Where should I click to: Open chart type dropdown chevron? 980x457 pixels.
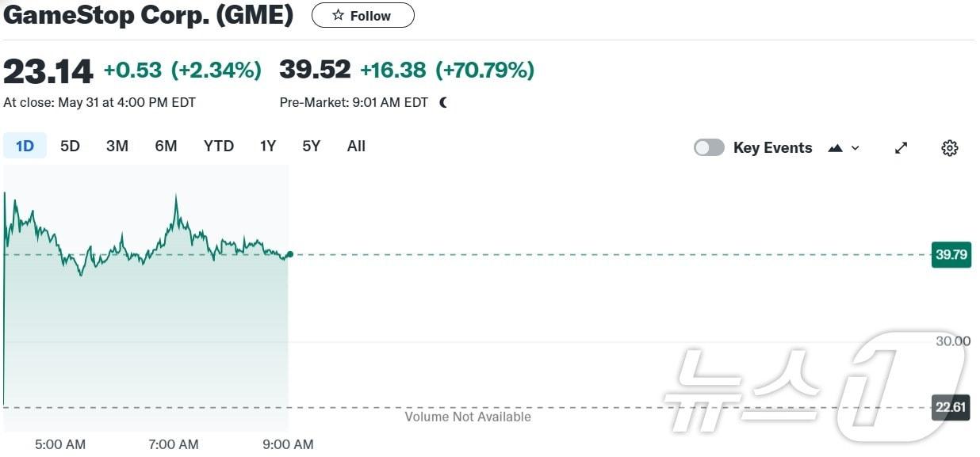coord(855,148)
